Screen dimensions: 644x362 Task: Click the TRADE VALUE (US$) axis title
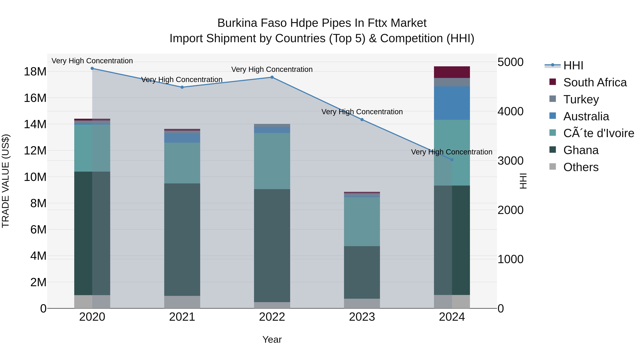click(x=6, y=181)
